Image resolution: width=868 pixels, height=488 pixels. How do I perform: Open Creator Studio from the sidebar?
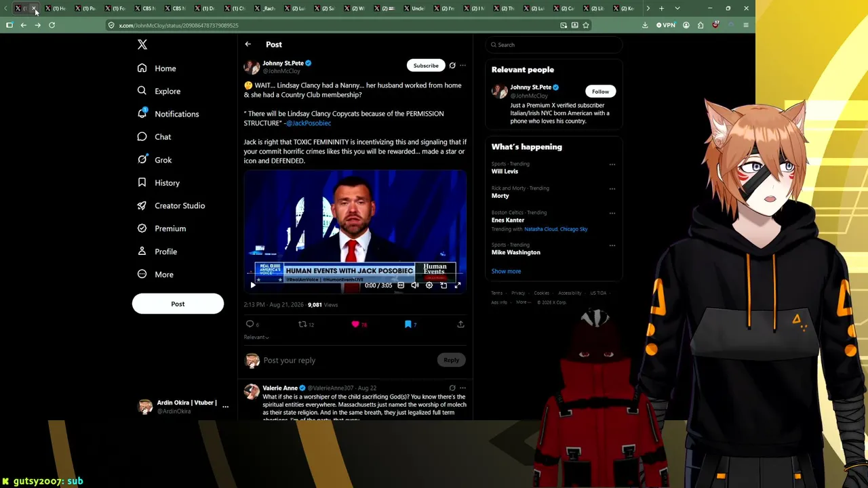171,206
